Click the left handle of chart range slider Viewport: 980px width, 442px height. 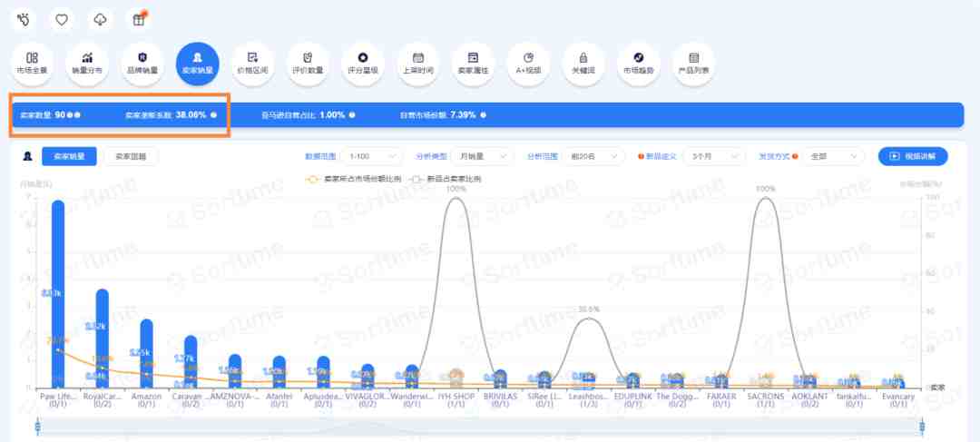pyautogui.click(x=37, y=427)
